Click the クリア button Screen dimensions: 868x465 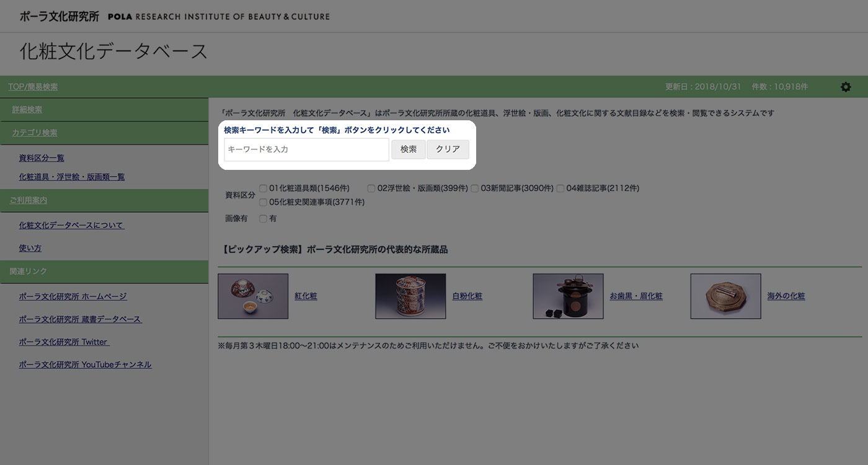click(448, 149)
